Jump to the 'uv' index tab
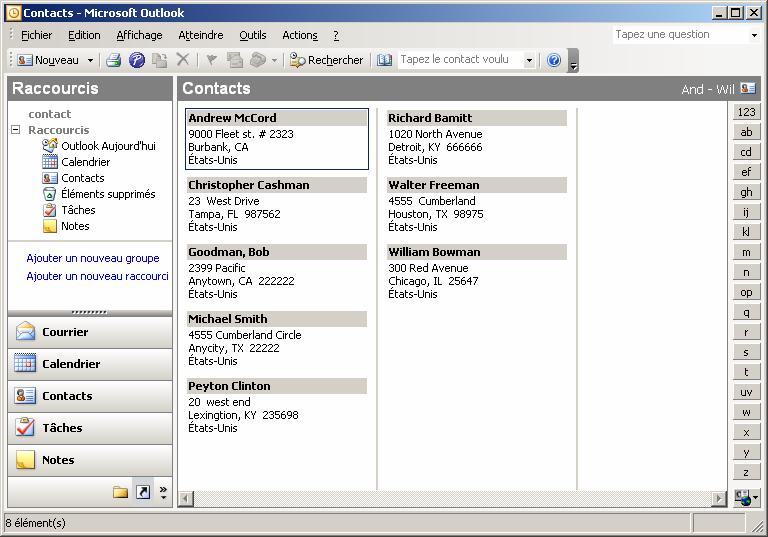Viewport: 768px width, 537px height. tap(746, 392)
